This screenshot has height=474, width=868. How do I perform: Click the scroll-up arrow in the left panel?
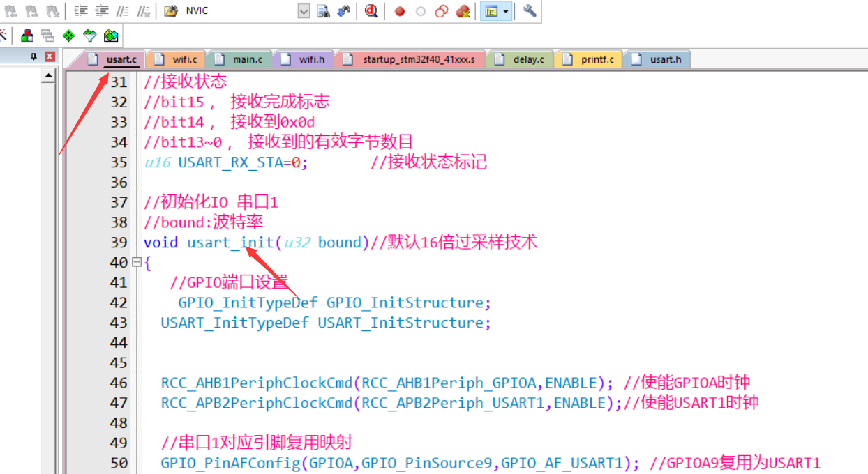pyautogui.click(x=49, y=75)
